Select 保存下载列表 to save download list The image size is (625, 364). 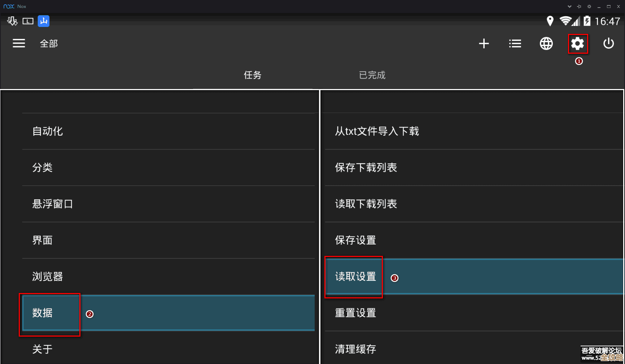(x=366, y=167)
